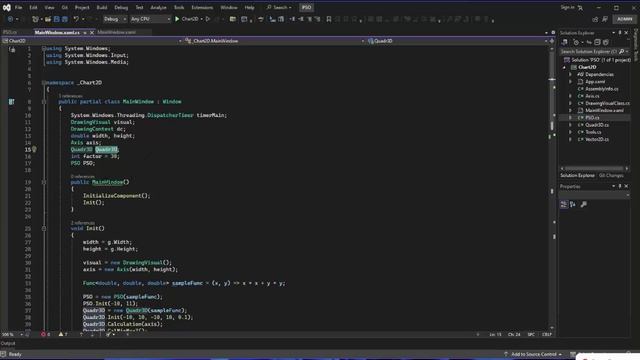640x360 pixels.
Task: Expand the MainWindow.xaml node in tree
Action: pos(571,111)
